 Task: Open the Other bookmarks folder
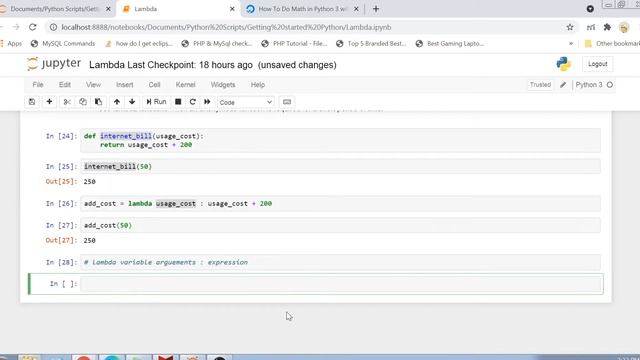click(612, 43)
